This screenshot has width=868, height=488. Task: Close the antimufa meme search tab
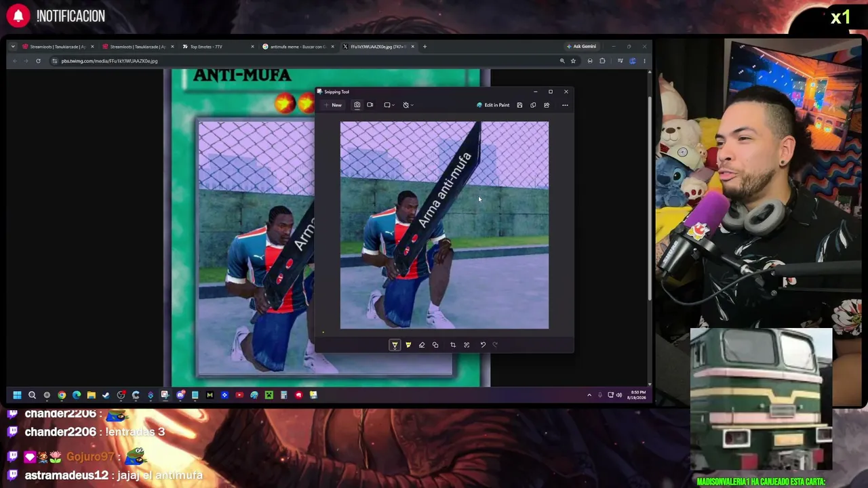coord(332,47)
